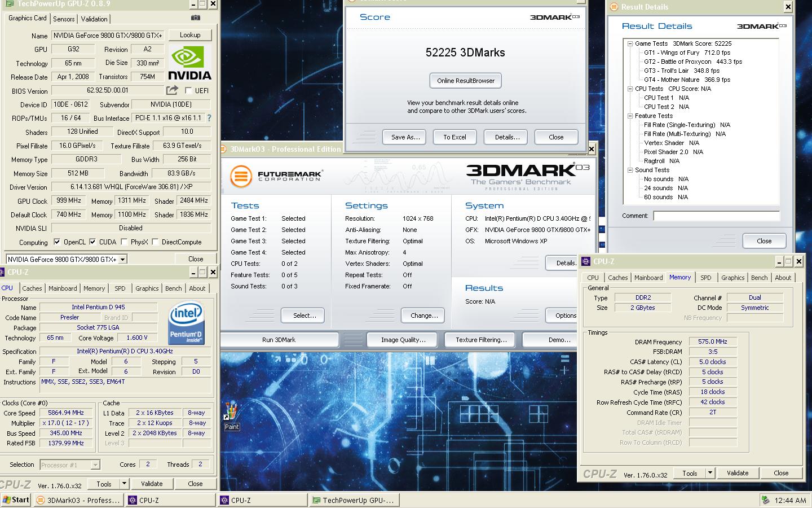Click Validate in CPU-Z CPU window
This screenshot has height=508, width=812.
(151, 484)
